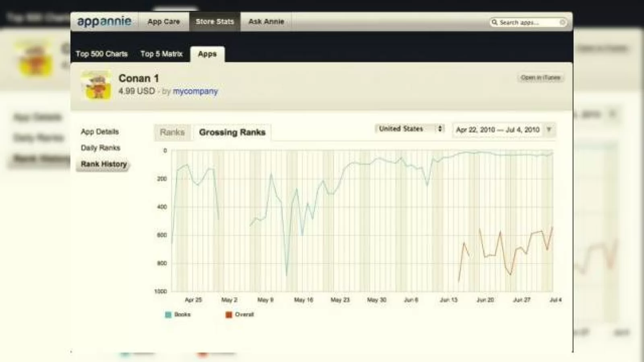Image resolution: width=644 pixels, height=362 pixels.
Task: Click the Conan 1 app icon
Action: pos(96,85)
